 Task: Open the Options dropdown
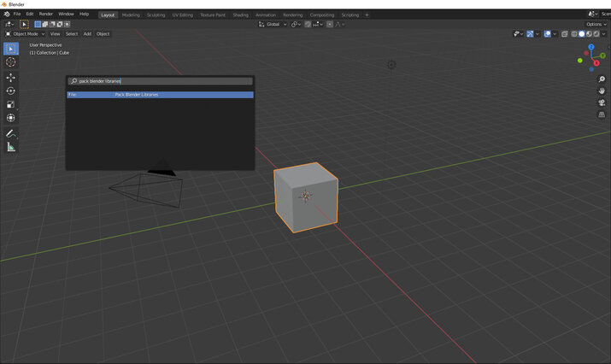(x=596, y=24)
